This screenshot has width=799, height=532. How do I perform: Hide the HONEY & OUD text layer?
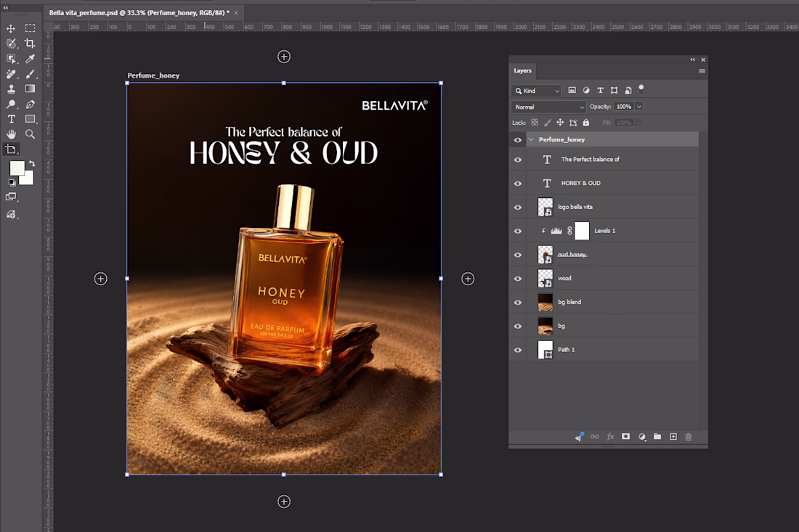(x=518, y=184)
